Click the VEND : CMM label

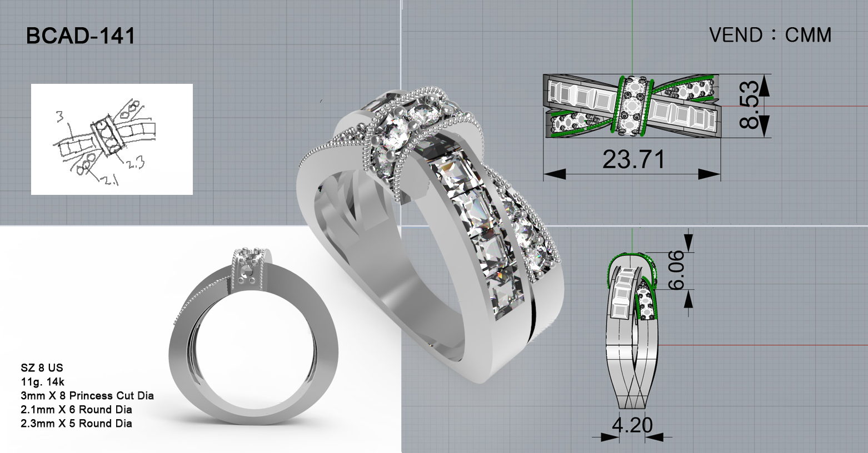click(x=770, y=36)
